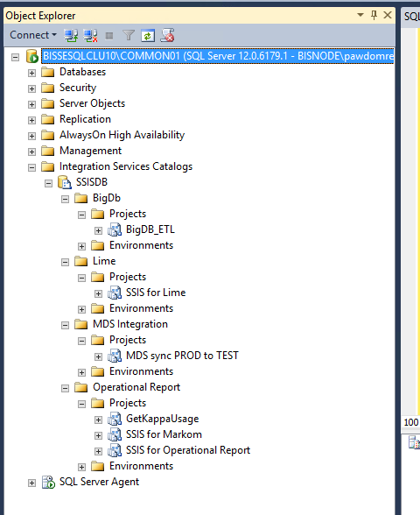Select MDS sync PROD to TEST label
This screenshot has width=420, height=515.
coord(182,356)
